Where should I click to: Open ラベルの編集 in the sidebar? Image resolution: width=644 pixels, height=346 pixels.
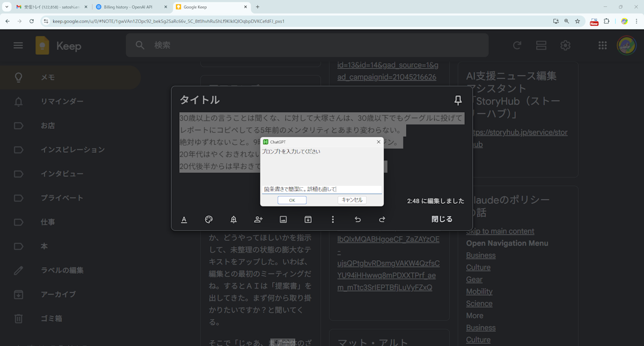pos(70,270)
